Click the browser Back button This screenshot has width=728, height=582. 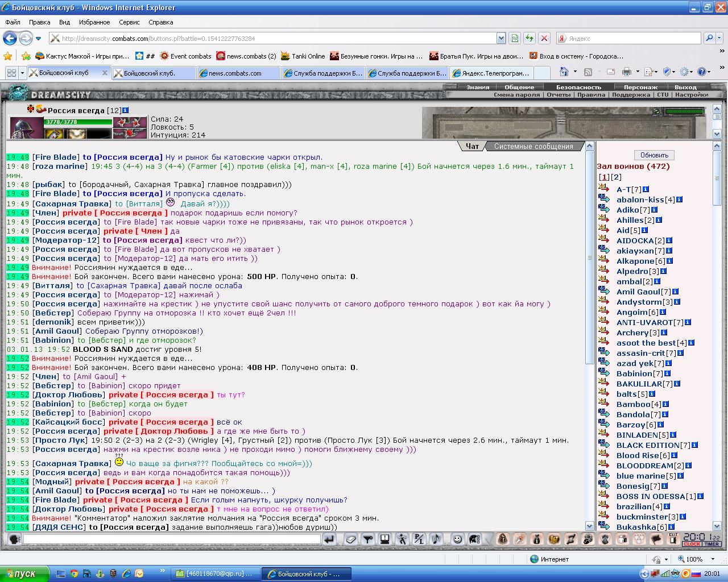[x=10, y=38]
